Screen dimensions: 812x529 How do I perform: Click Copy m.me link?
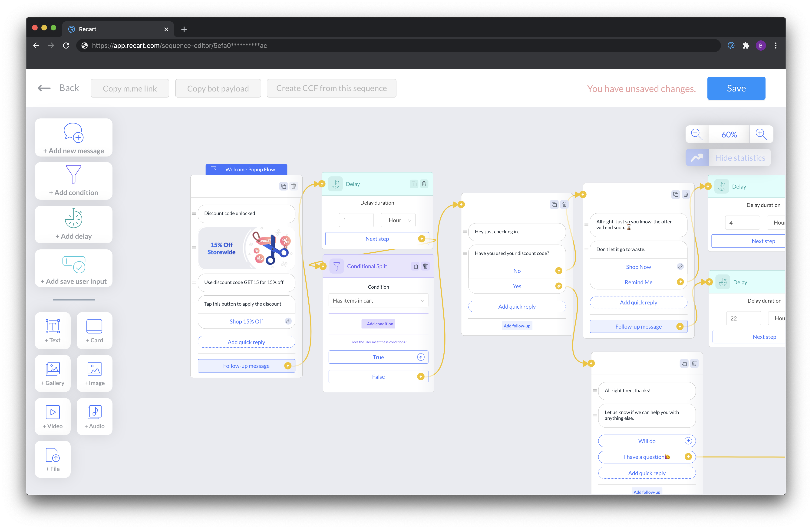coord(130,88)
